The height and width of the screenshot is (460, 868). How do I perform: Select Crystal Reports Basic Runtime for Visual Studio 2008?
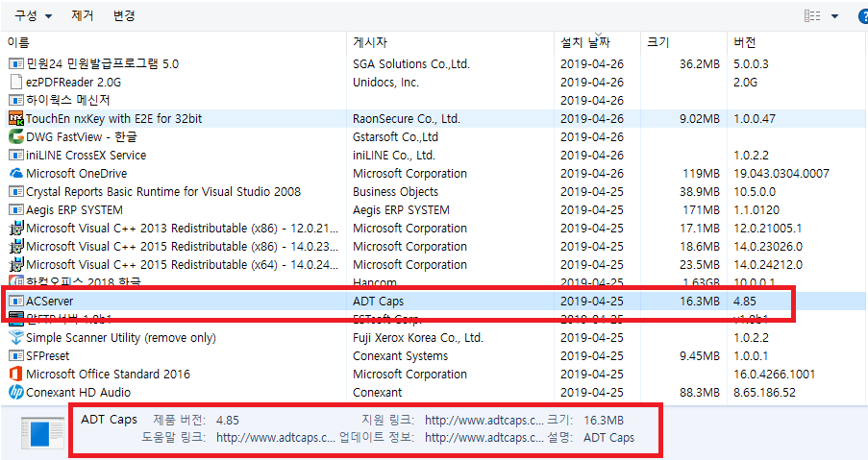[x=163, y=192]
